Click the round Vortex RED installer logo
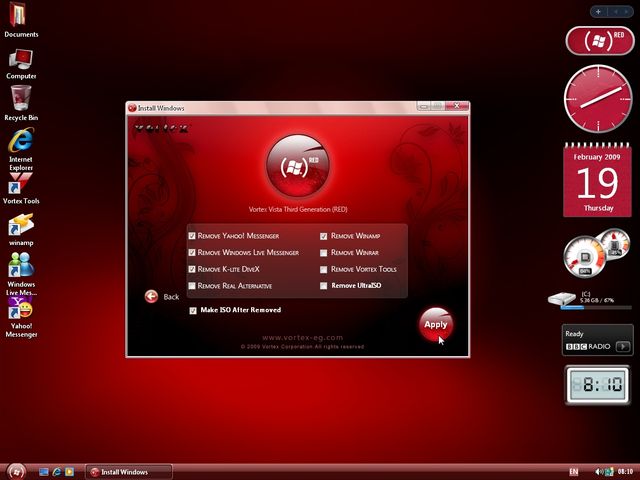The width and height of the screenshot is (640, 480). [x=298, y=166]
